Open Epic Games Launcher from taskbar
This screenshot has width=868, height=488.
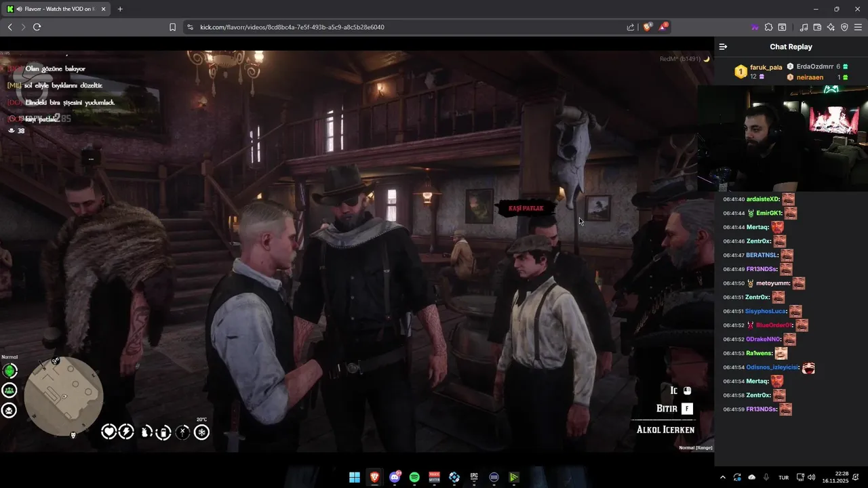[x=474, y=477]
